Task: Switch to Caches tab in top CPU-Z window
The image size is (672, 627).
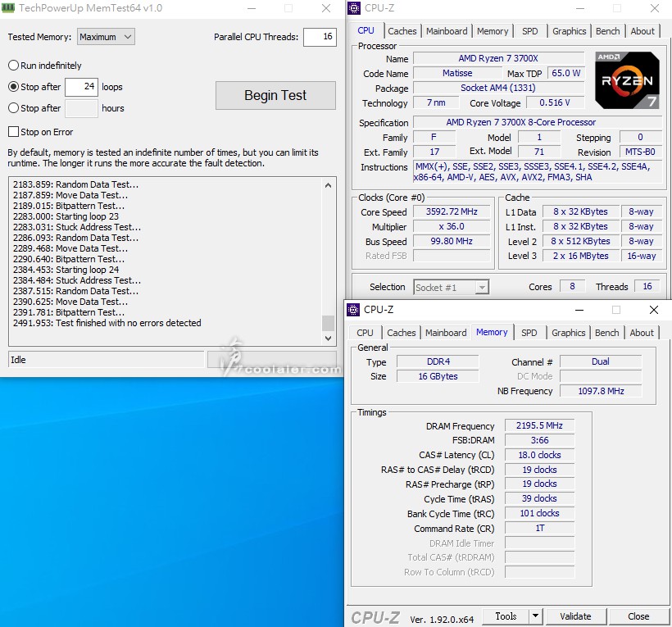Action: coord(402,31)
